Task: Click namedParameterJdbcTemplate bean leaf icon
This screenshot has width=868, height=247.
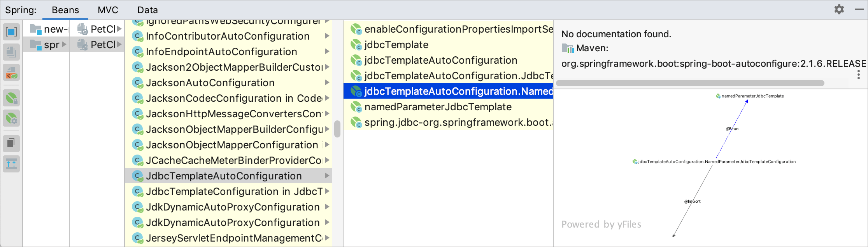Action: click(x=356, y=107)
